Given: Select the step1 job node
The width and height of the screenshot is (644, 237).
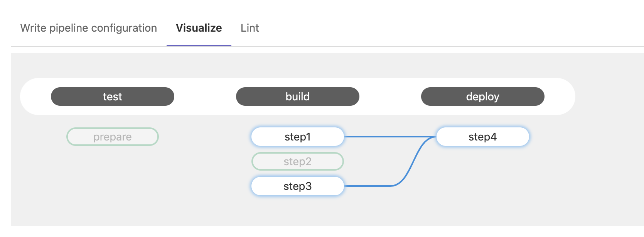Looking at the screenshot, I should pyautogui.click(x=298, y=137).
